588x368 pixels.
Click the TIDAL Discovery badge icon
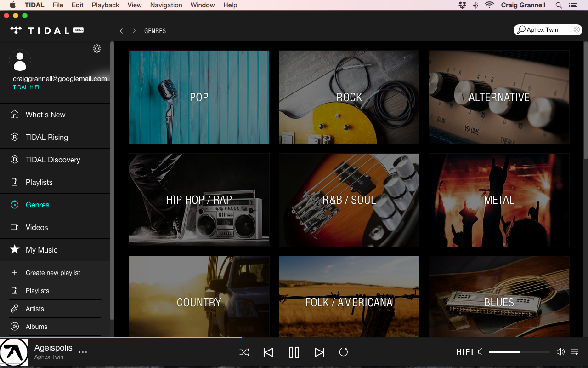[x=15, y=159]
